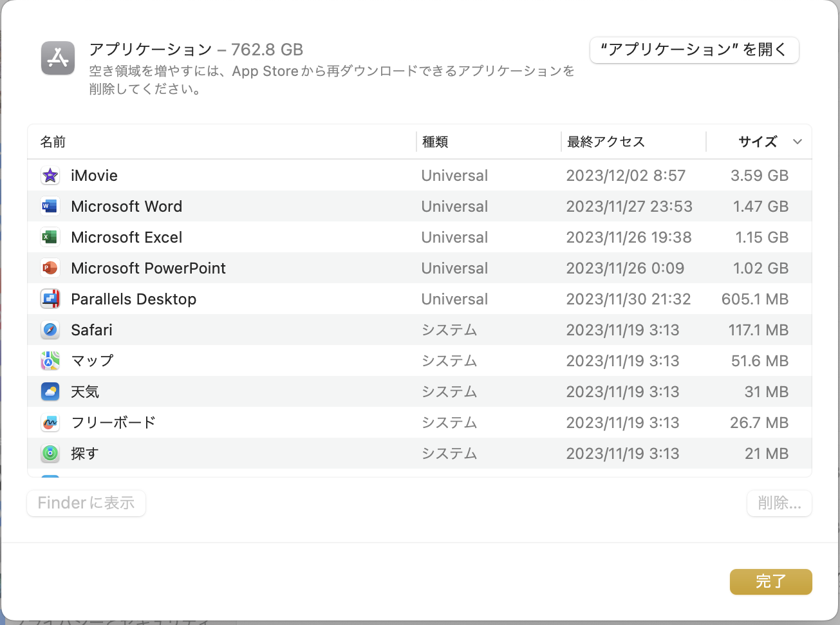Click the システム type in Safari row

click(x=449, y=330)
